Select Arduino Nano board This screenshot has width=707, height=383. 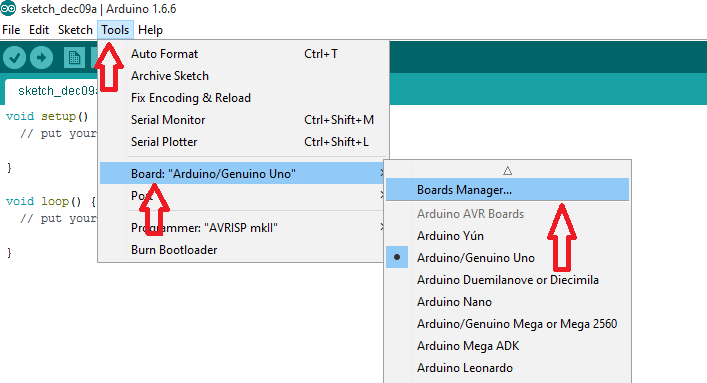(507, 302)
